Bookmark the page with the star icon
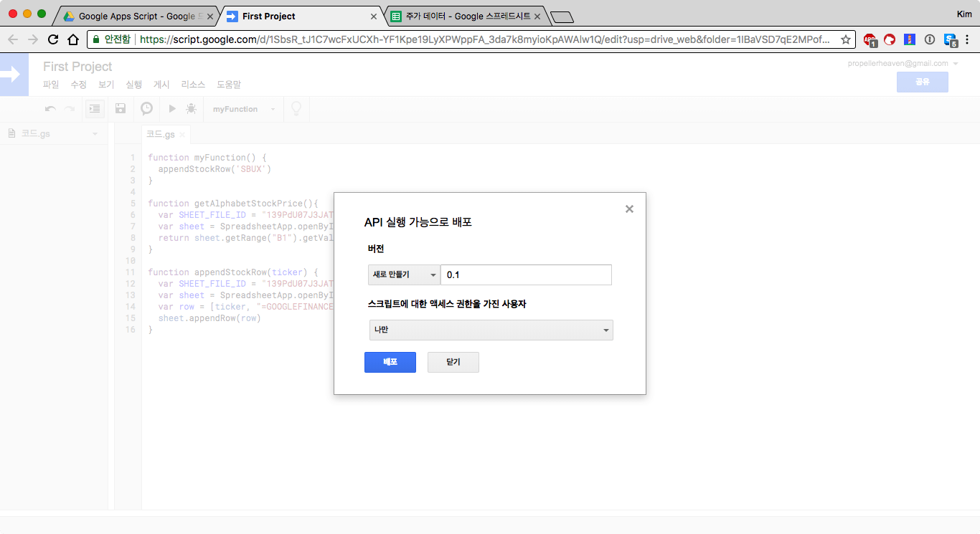Screen dimensions: 980x534 pos(846,40)
